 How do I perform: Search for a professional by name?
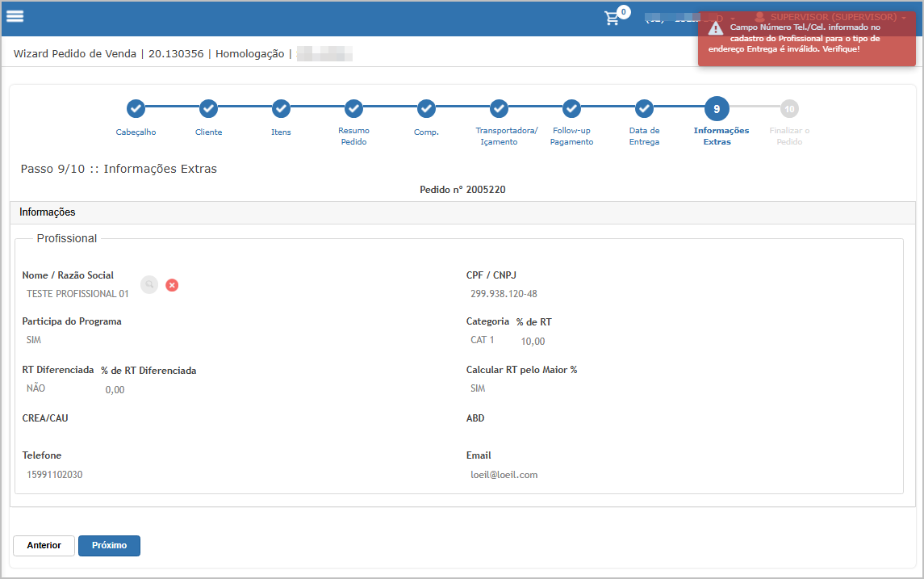(x=149, y=285)
